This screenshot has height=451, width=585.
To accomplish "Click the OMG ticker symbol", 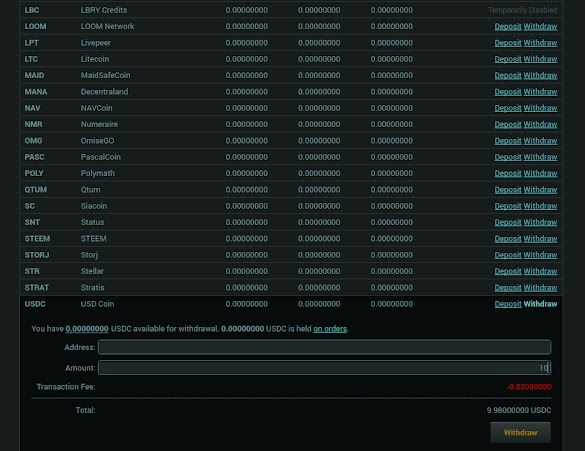I will pos(33,141).
